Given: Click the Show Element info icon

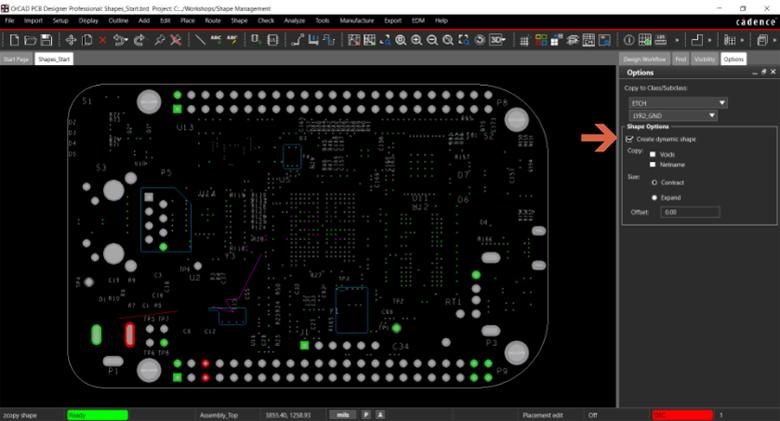Looking at the screenshot, I should click(629, 40).
